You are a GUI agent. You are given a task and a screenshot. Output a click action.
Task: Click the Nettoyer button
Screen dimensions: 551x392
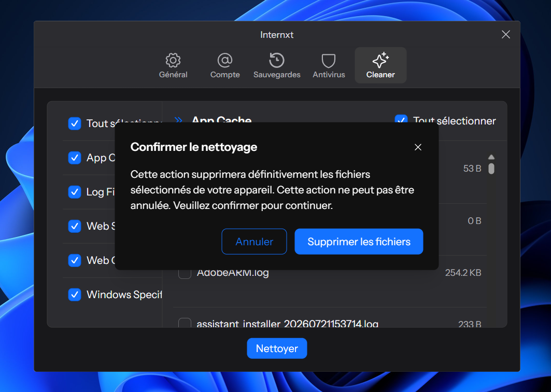tap(277, 348)
